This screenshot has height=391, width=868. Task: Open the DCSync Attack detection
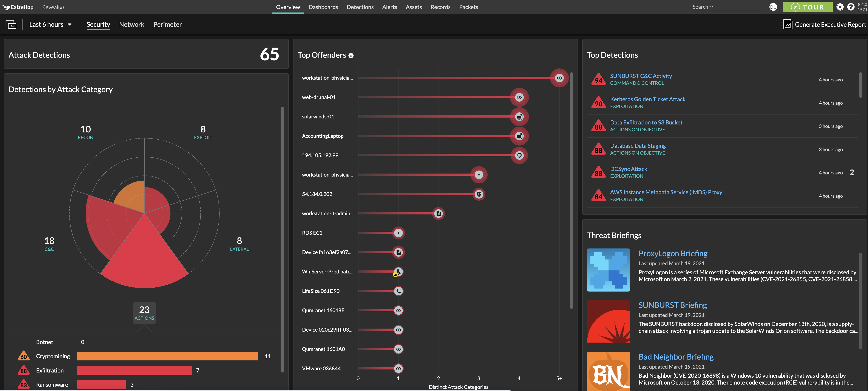[x=629, y=169]
